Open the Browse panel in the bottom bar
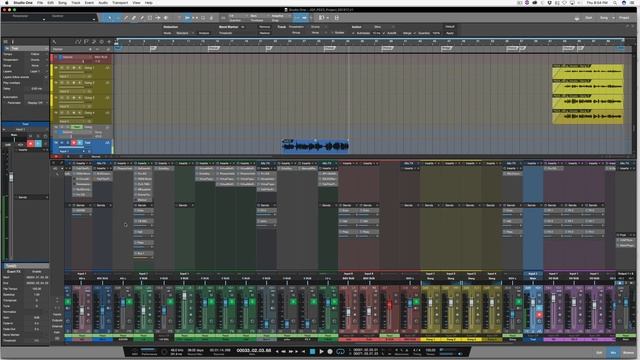 629,353
